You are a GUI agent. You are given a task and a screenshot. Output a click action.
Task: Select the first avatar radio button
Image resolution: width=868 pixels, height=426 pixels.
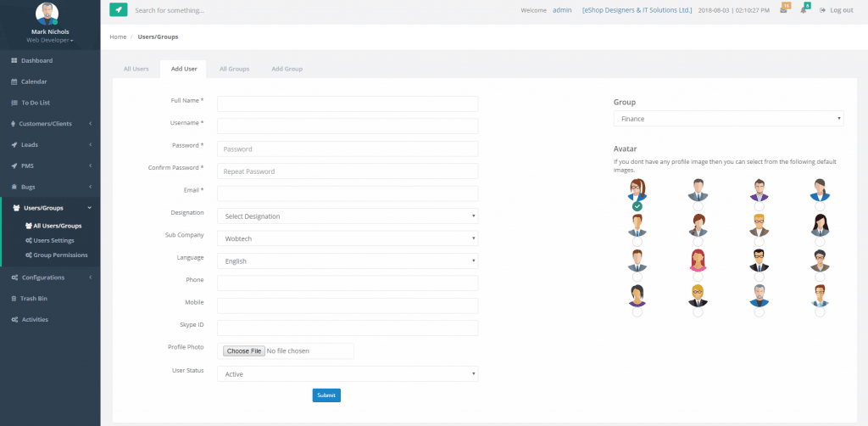click(637, 206)
